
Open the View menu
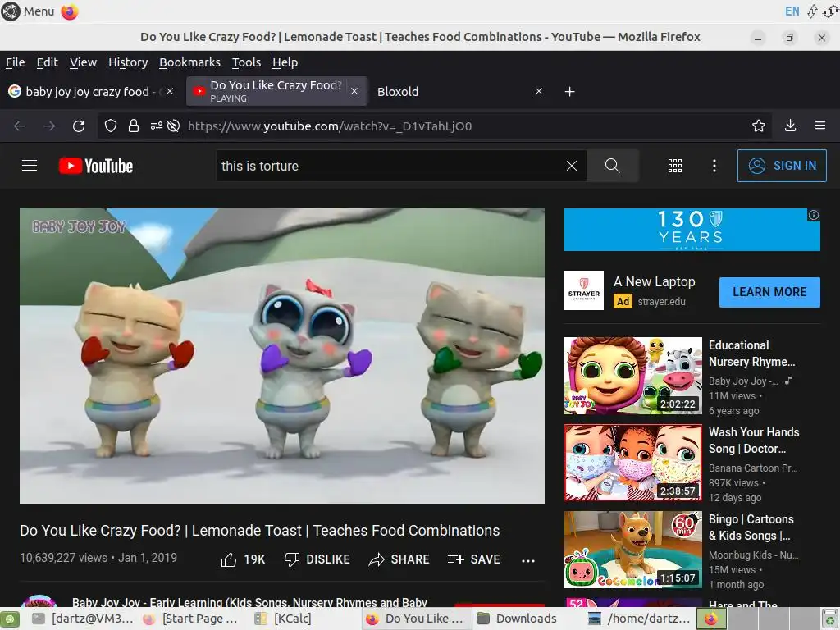83,62
